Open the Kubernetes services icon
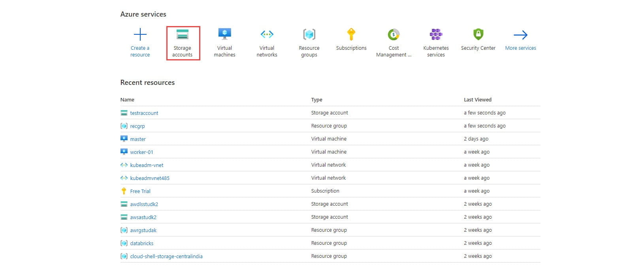Screen dimensions: 644x270 coord(436,34)
